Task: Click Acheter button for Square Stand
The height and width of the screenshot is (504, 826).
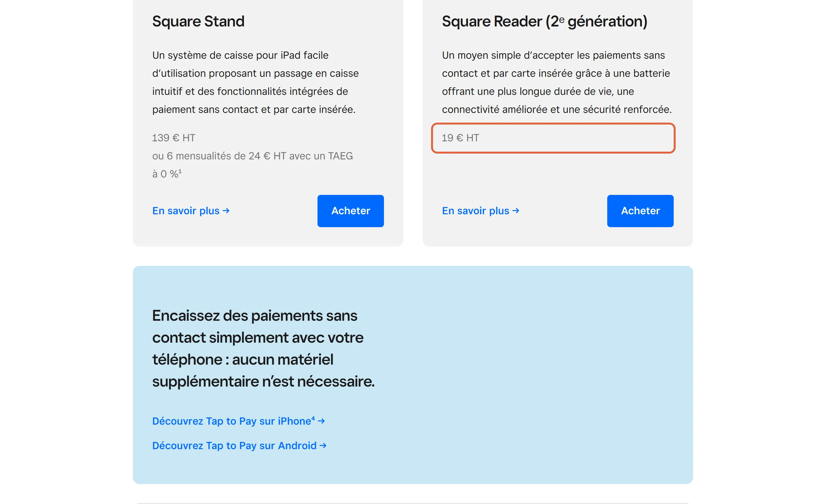Action: click(350, 211)
